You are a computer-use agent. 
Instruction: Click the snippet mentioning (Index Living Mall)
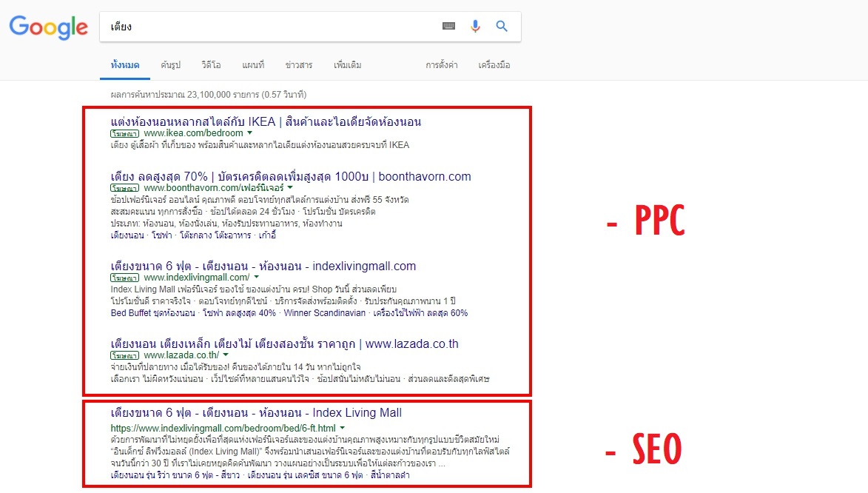[x=310, y=452]
